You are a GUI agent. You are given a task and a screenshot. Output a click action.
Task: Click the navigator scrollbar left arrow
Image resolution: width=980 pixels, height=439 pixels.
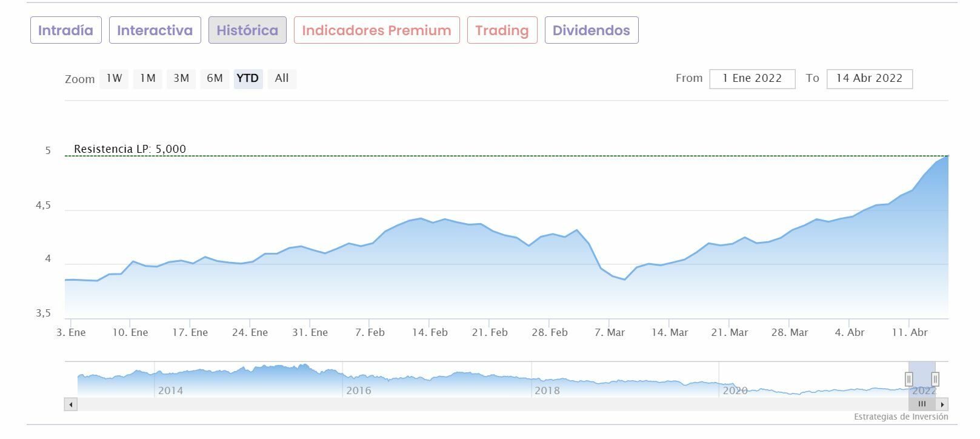click(71, 404)
